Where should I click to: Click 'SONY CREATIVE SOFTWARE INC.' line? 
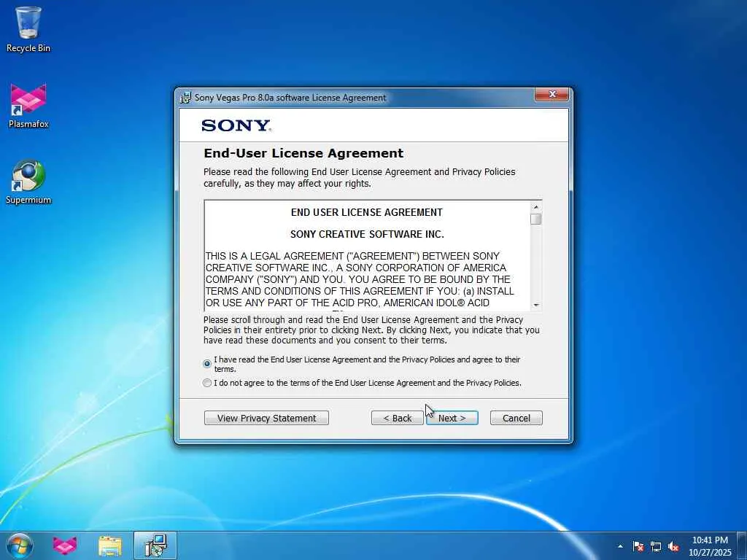coord(367,234)
